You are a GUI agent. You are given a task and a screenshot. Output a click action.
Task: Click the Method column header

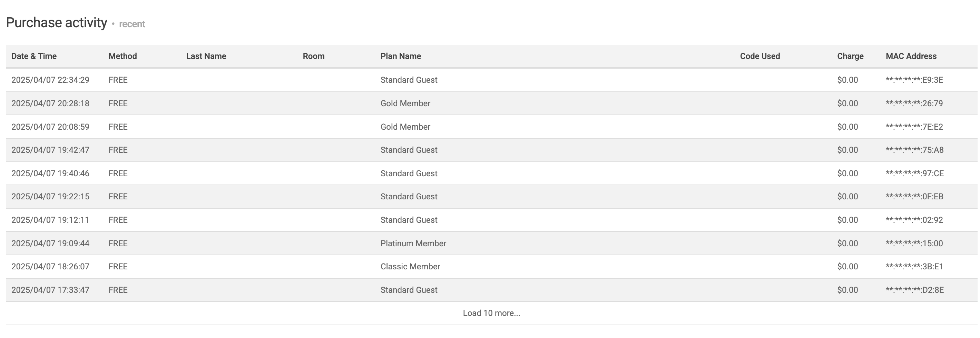(x=122, y=56)
